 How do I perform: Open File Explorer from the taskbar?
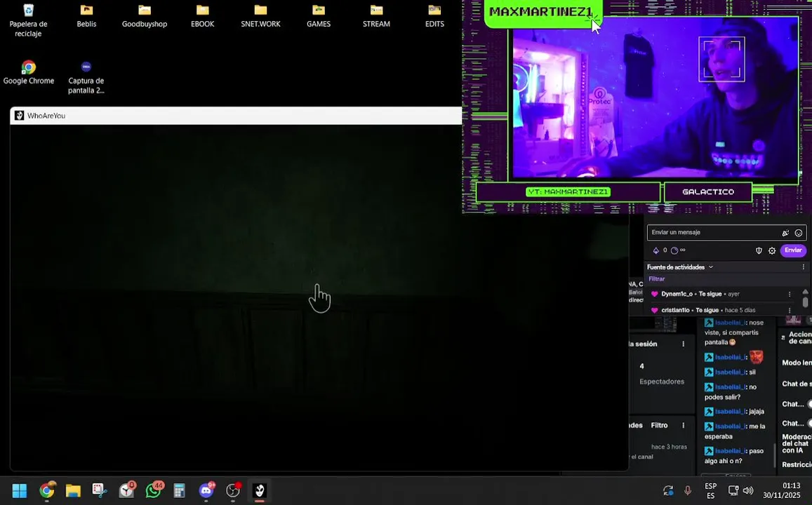click(x=73, y=490)
